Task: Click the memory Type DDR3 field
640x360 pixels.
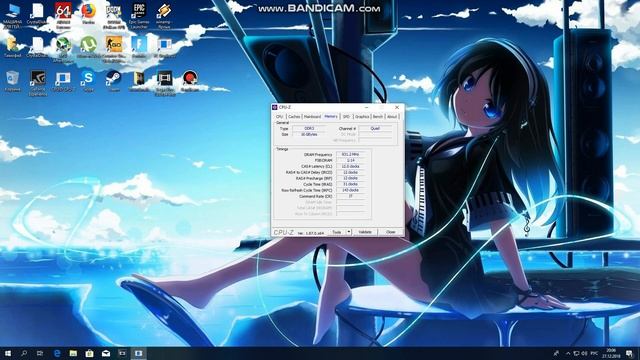Action: 309,129
